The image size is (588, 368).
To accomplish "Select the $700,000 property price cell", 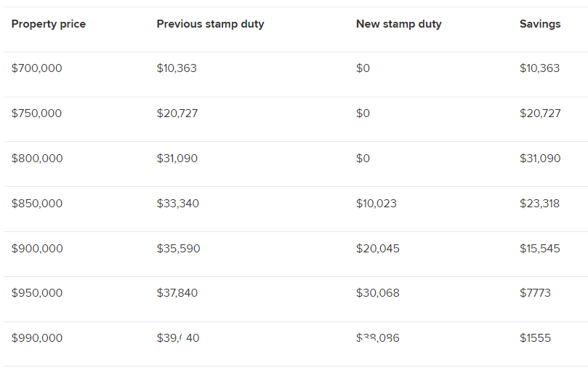I will (37, 68).
